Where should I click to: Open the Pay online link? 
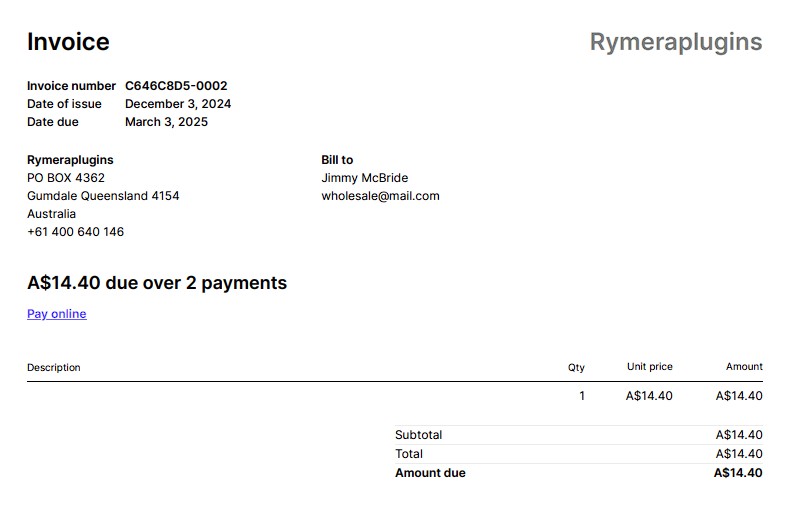click(57, 314)
